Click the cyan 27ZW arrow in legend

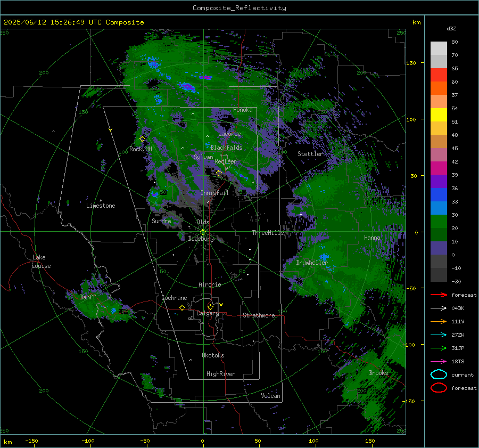[439, 335]
